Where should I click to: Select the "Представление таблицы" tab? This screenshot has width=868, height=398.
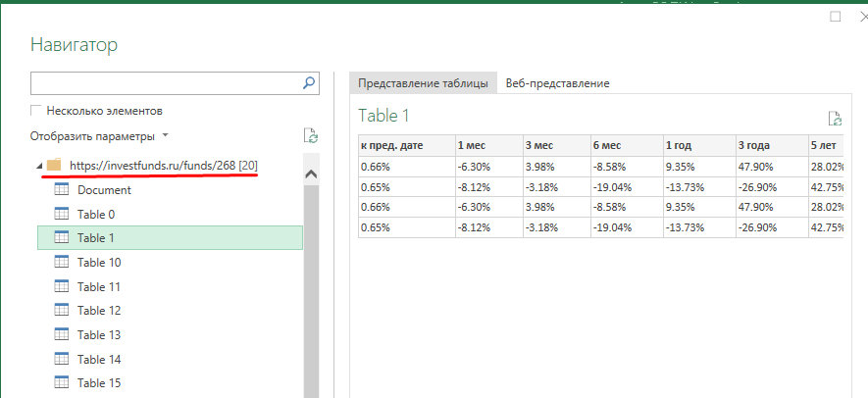pyautogui.click(x=423, y=83)
